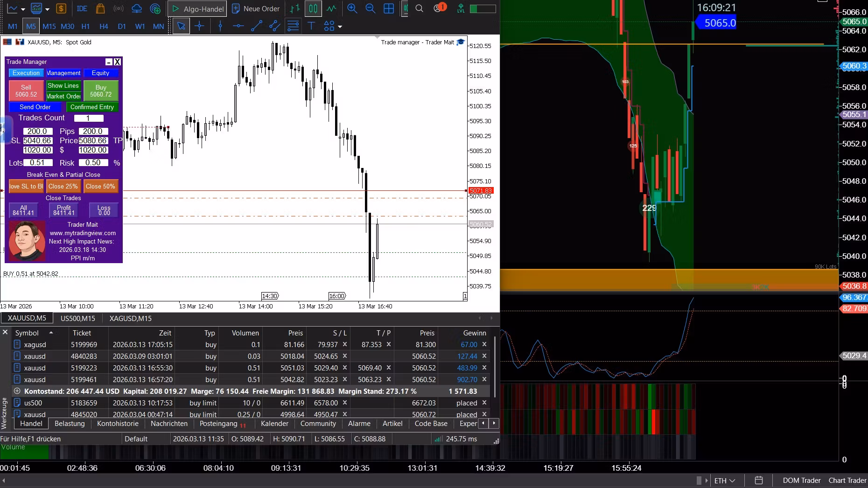Expand the chart type dropdown arrow
This screenshot has width=868, height=488.
pyautogui.click(x=23, y=9)
